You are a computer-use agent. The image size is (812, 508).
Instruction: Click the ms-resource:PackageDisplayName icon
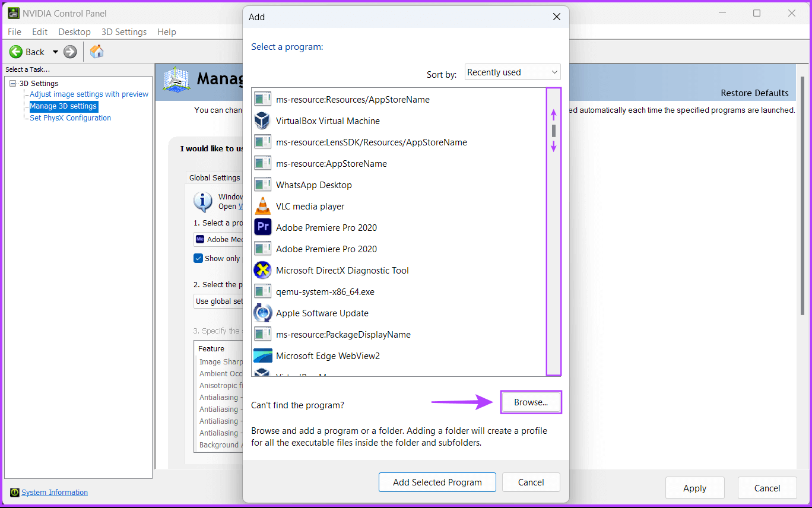point(262,334)
